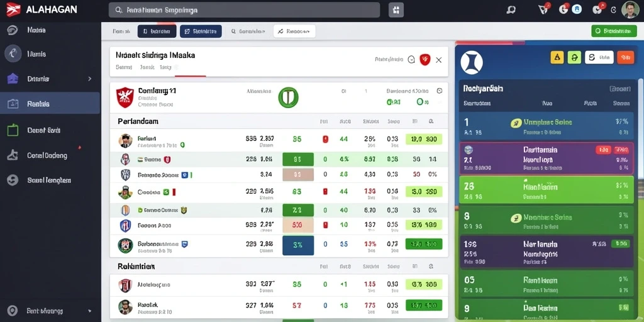The image size is (644, 322).
Task: Click the magnifier icon in the lower section header row
Action: point(431,267)
